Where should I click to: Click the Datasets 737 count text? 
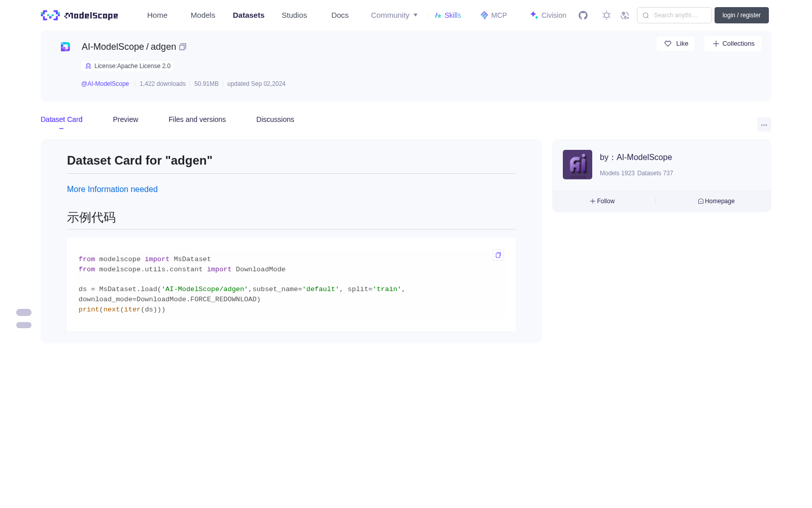click(x=655, y=173)
